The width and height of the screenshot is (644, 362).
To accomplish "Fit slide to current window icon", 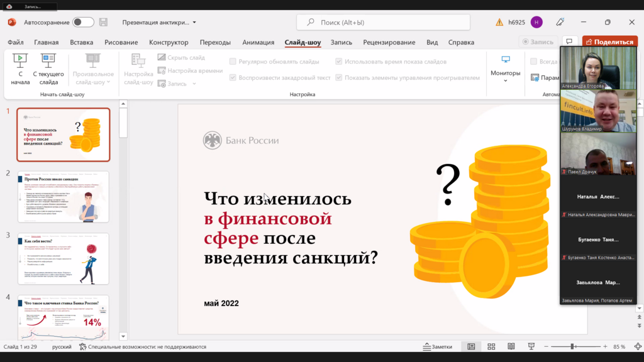I will tap(638, 347).
